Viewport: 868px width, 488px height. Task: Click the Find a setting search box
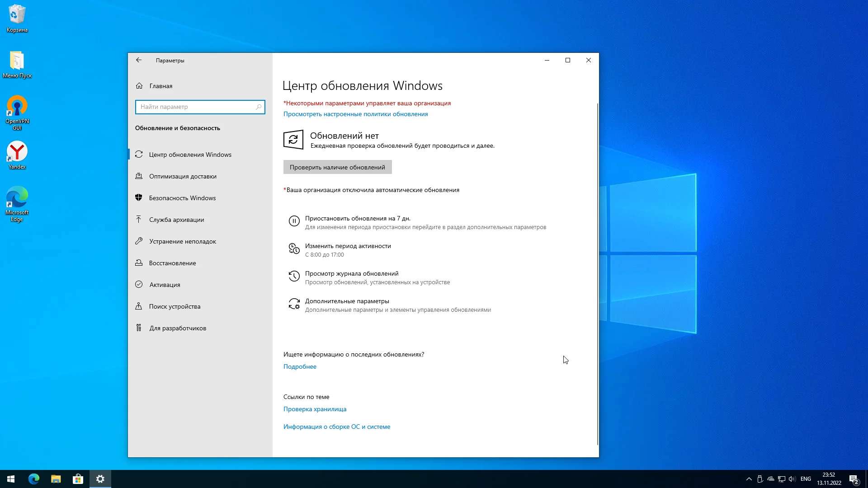click(195, 107)
